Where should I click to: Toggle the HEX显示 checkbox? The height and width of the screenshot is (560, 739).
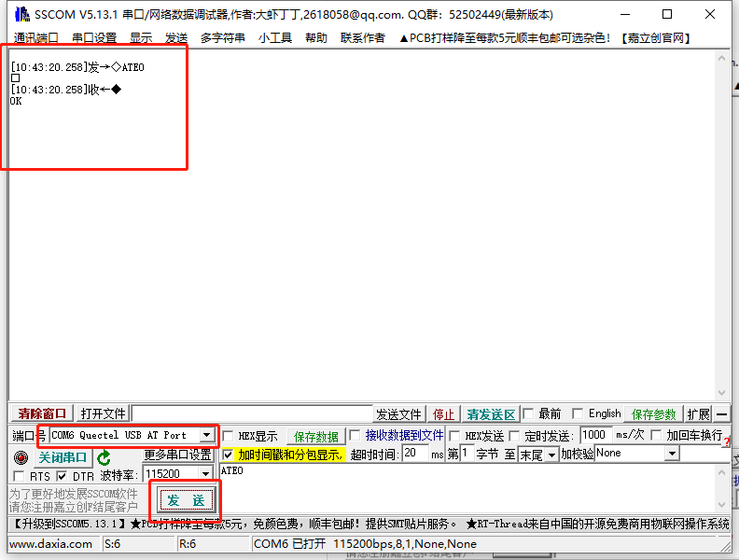228,436
